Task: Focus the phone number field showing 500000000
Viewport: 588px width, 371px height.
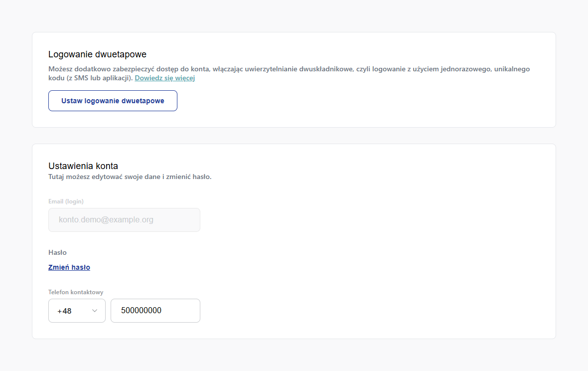Action: [x=155, y=311]
